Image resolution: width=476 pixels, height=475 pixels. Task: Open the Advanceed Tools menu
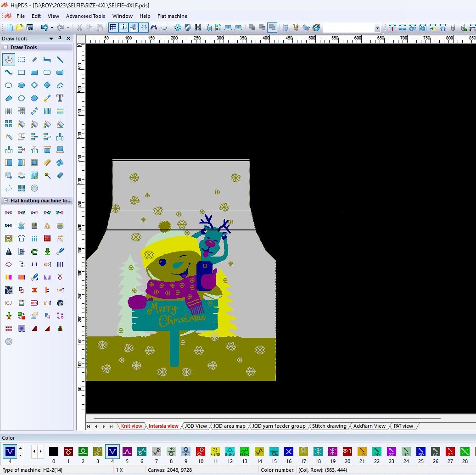point(85,16)
